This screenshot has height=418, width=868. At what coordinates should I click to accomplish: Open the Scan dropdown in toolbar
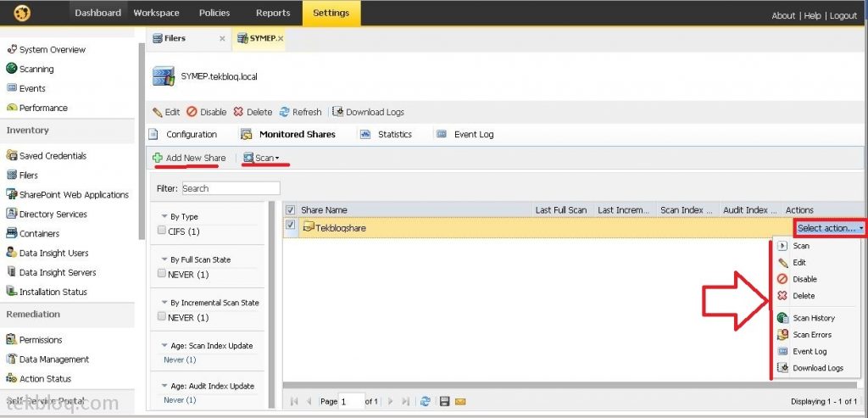(261, 158)
